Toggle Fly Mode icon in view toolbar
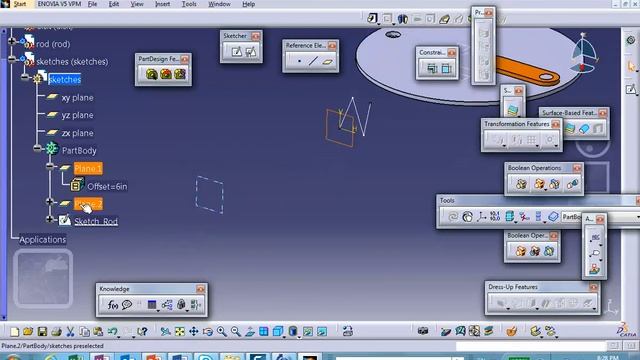 (165, 331)
